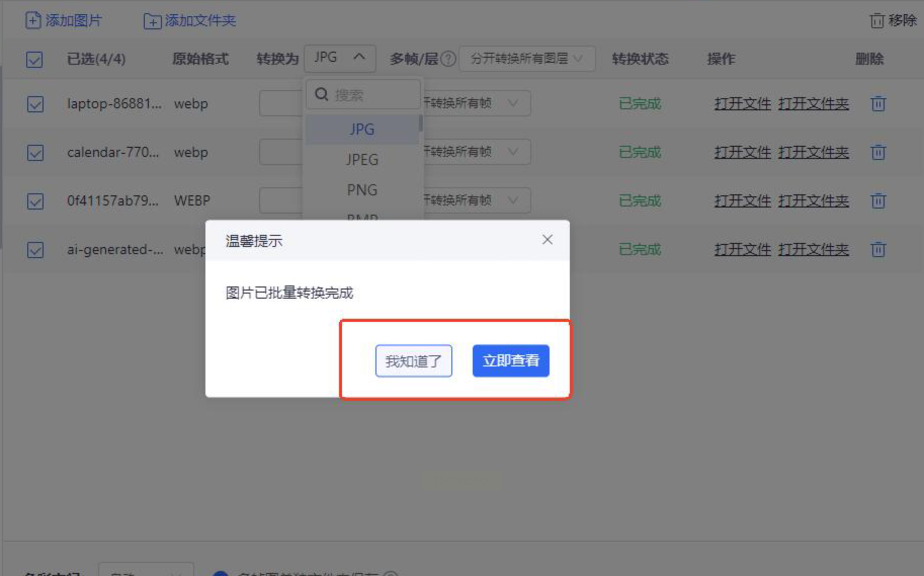Select PNG in the format list

point(362,190)
